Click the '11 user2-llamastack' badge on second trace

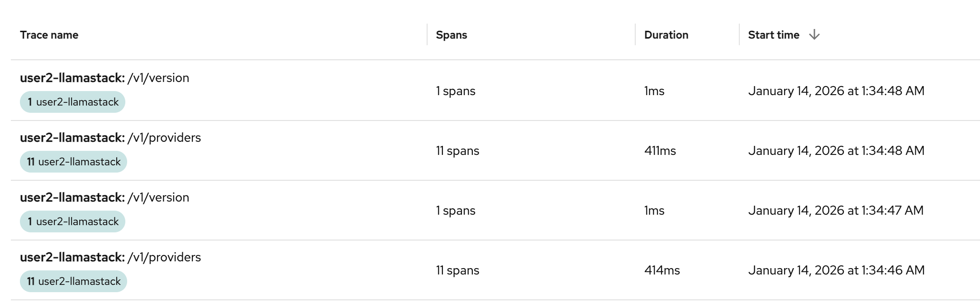click(x=74, y=161)
